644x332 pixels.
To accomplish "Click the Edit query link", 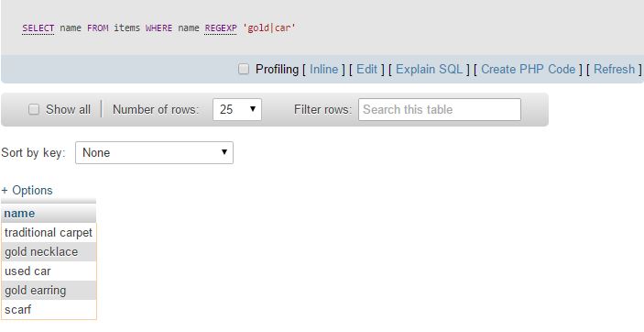I will [x=366, y=69].
